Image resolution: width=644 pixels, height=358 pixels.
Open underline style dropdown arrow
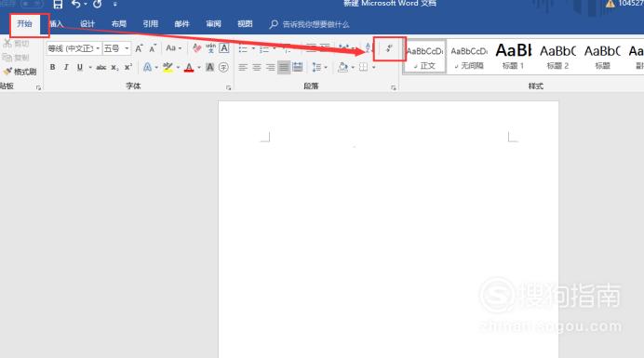[90, 67]
